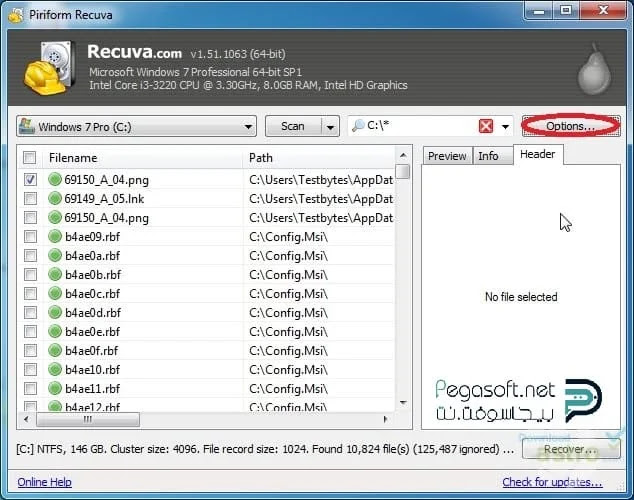Select the file name 69149_A_05.lnk
Viewport: 634px width, 500px height.
tap(104, 199)
